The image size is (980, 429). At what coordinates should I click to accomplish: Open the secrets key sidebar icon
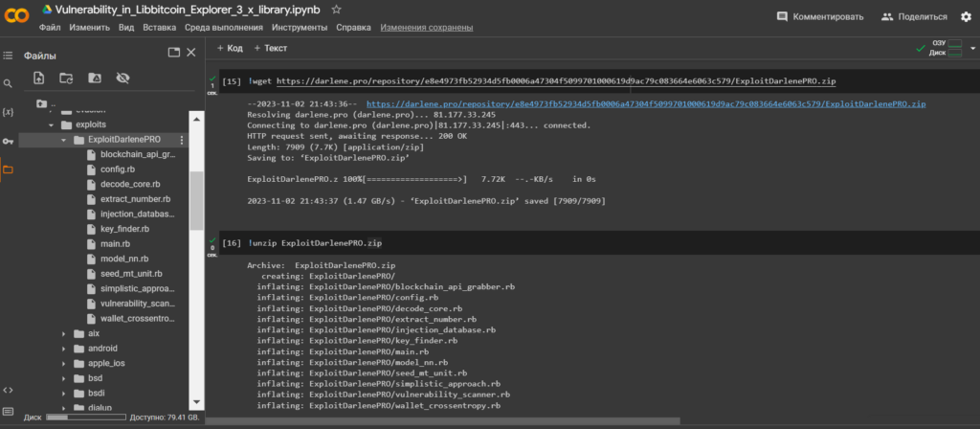pos(8,141)
